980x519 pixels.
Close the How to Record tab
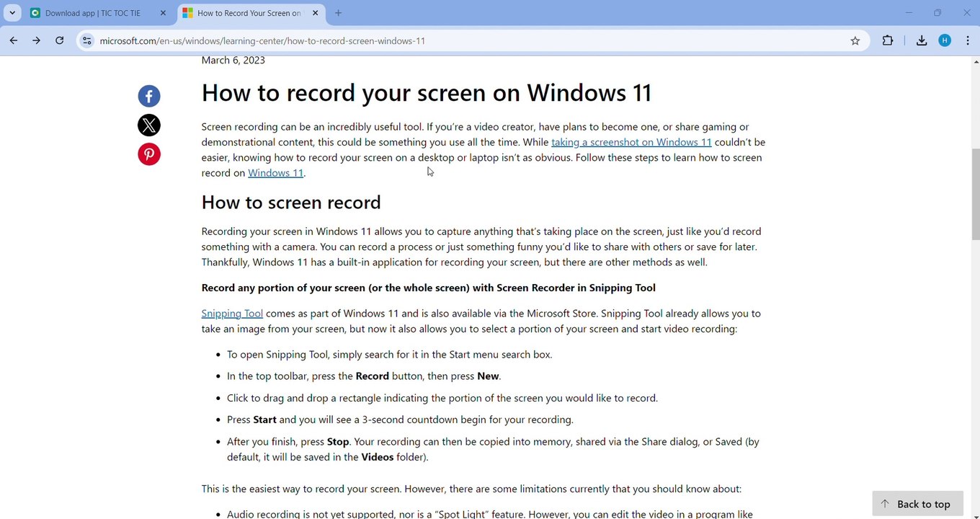click(x=315, y=13)
